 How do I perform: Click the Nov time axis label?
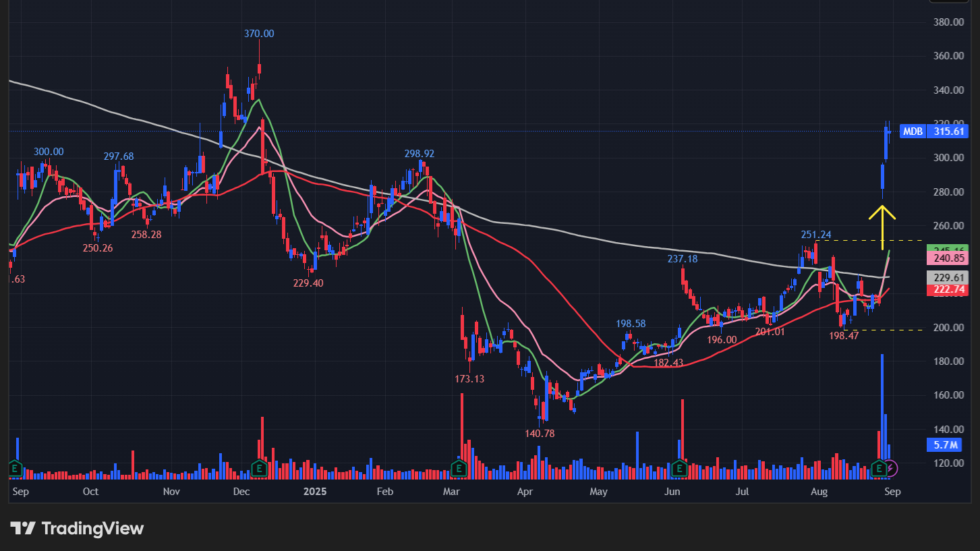(171, 492)
